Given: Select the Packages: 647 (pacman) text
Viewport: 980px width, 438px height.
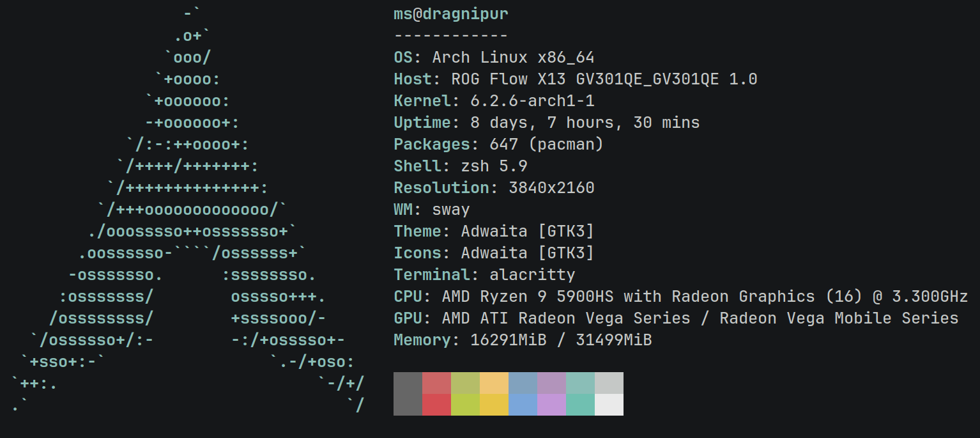Looking at the screenshot, I should (x=498, y=144).
